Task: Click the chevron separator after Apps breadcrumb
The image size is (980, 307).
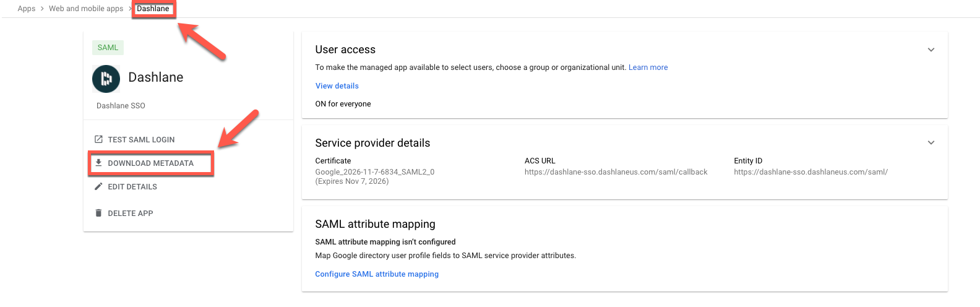Action: (x=42, y=9)
